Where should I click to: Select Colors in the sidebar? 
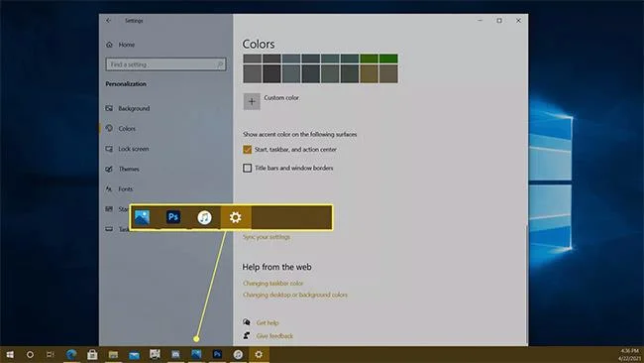(127, 128)
